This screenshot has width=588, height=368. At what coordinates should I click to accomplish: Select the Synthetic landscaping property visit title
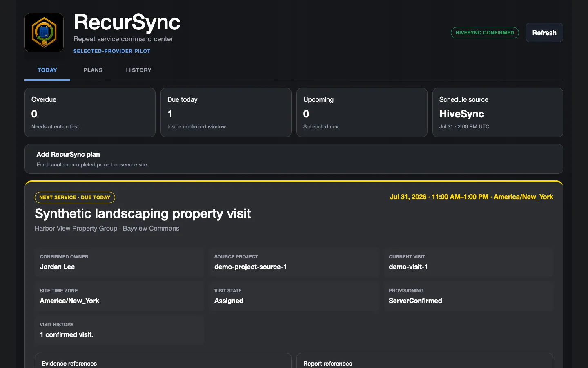[143, 213]
